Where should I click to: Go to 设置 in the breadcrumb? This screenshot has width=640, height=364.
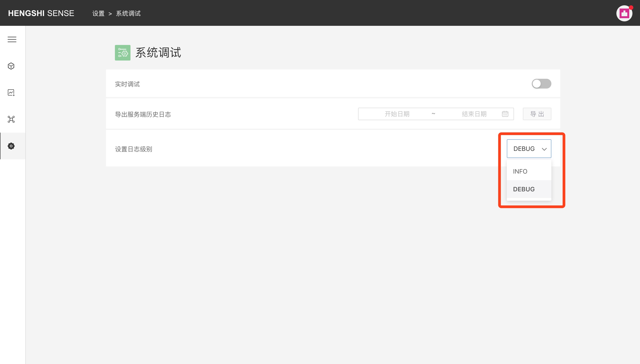click(98, 13)
